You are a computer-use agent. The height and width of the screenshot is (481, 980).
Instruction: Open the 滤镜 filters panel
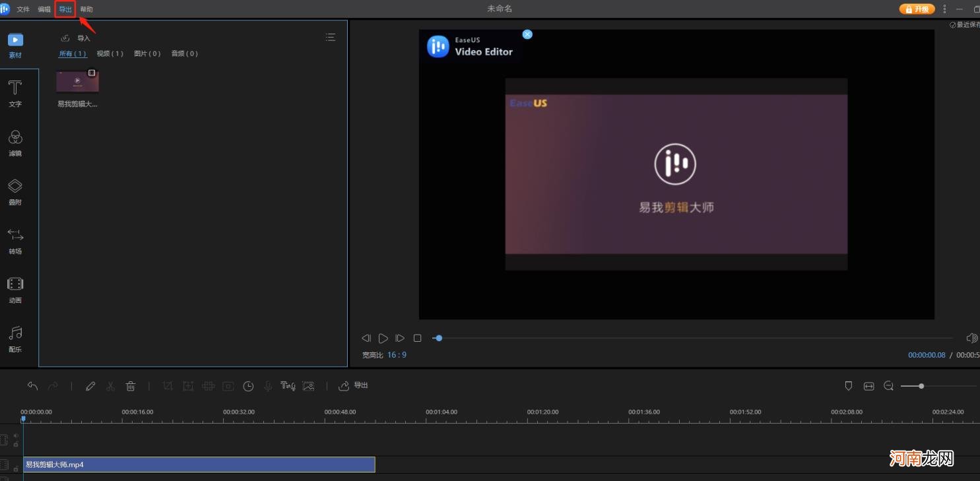[15, 143]
